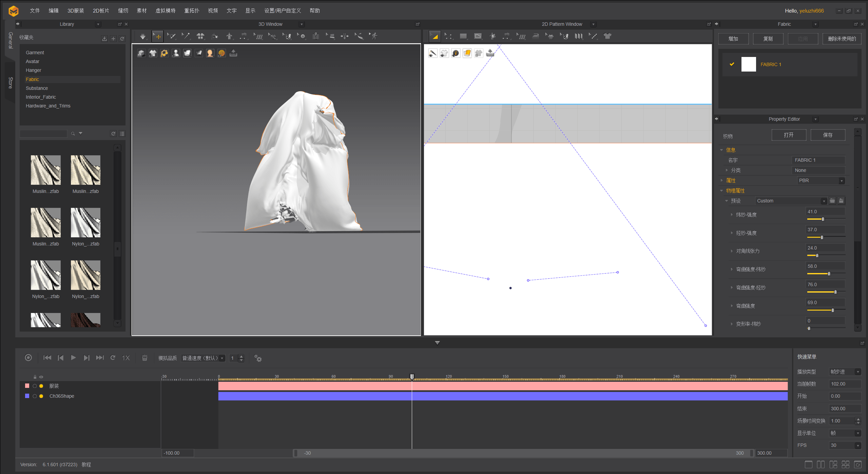The width and height of the screenshot is (868, 474).
Task: Click the orange mesh globe view icon
Action: pos(221,53)
